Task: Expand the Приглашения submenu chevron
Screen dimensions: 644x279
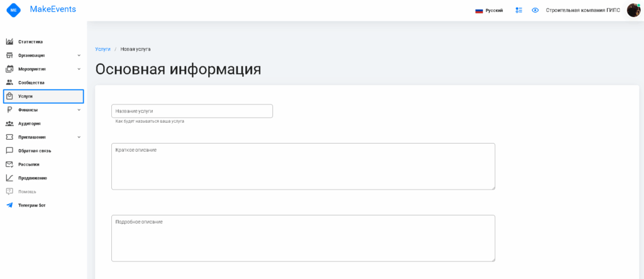Action: [79, 137]
